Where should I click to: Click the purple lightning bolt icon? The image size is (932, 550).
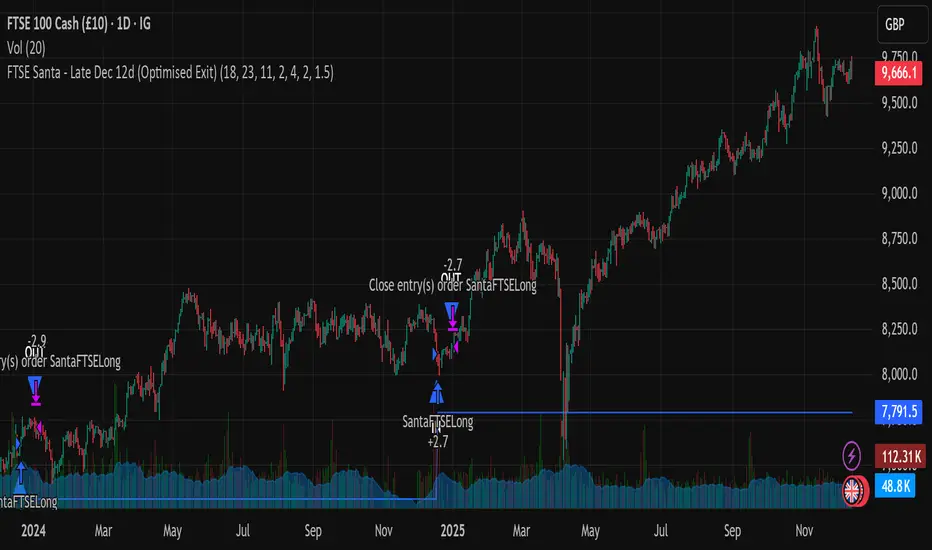(852, 456)
